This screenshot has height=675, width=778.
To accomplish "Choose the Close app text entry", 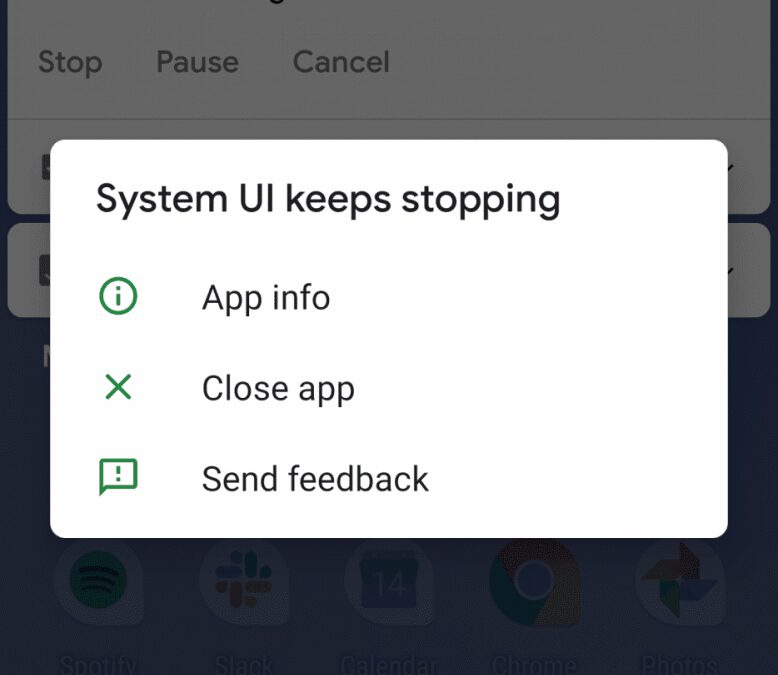I will [278, 388].
